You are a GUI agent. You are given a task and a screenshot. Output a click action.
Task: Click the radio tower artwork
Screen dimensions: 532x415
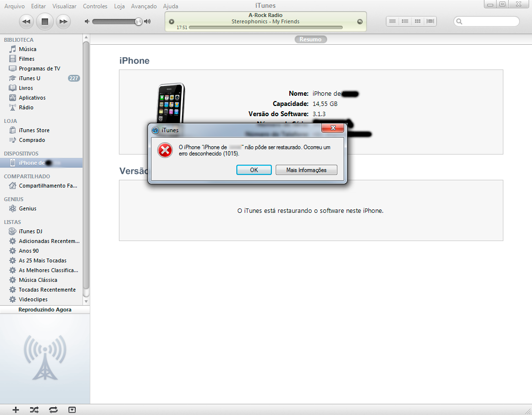pos(45,357)
